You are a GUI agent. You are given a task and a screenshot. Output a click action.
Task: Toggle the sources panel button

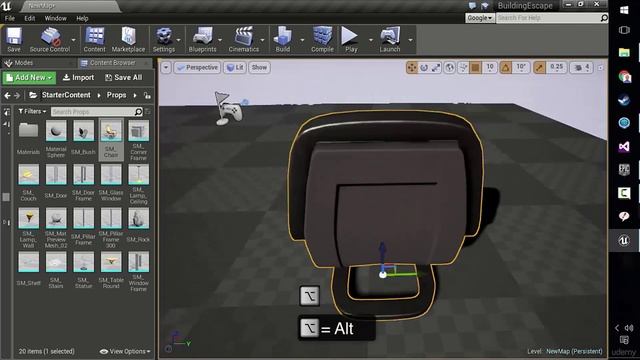pyautogui.click(x=7, y=111)
